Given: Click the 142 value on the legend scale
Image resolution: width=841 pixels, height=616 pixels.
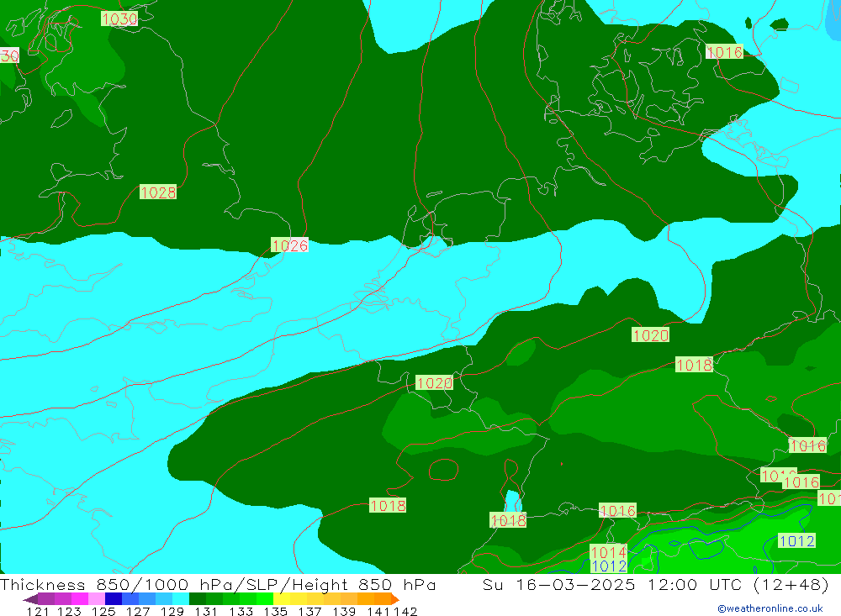Looking at the screenshot, I should click(x=405, y=611).
